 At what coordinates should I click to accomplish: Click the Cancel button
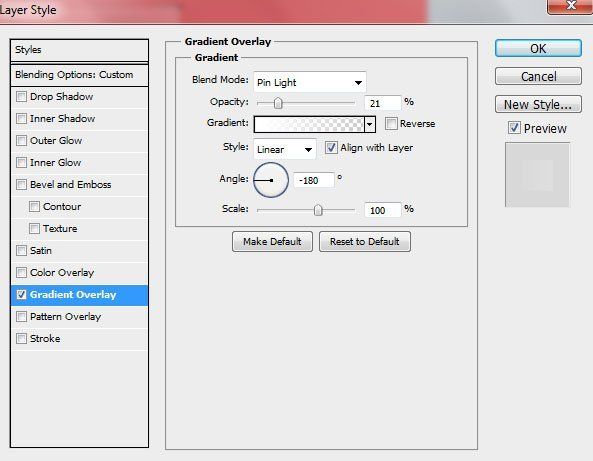(538, 76)
